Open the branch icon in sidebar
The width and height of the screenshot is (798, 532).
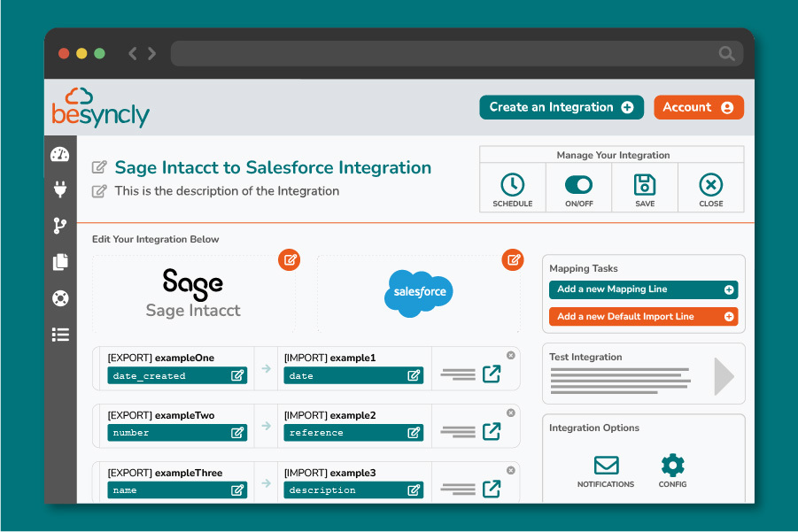[x=60, y=225]
